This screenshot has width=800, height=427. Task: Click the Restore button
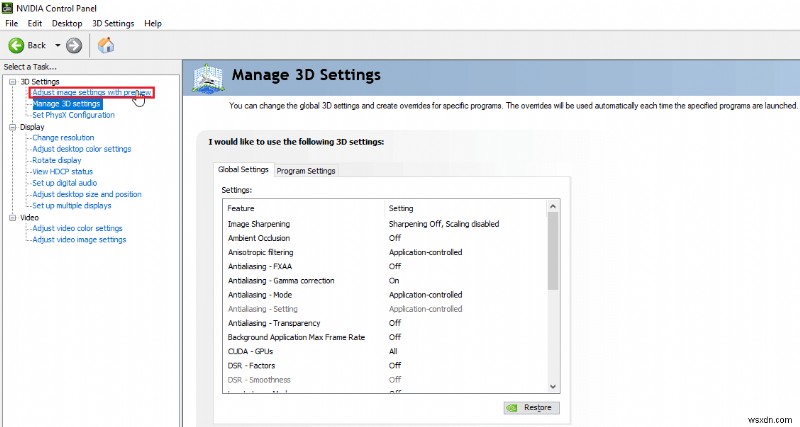tap(531, 408)
